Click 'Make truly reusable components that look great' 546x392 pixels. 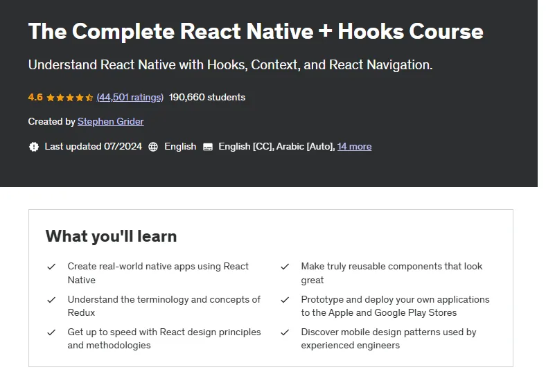pos(391,273)
